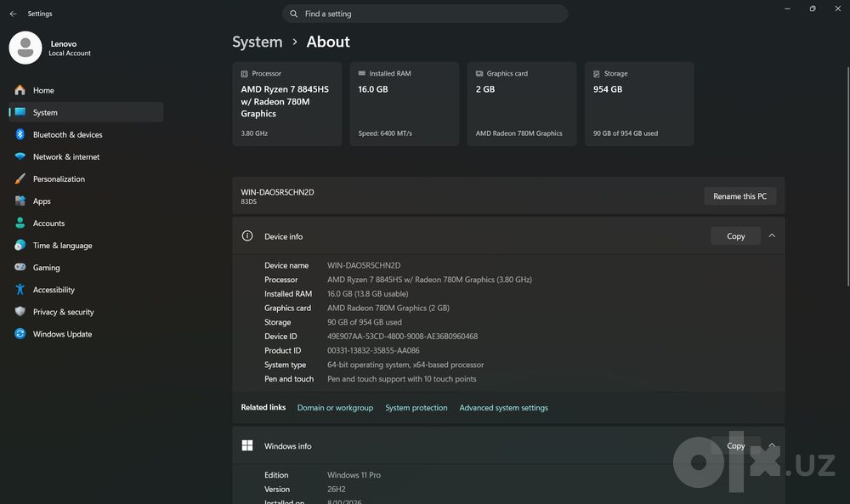Click the Privacy & security shield icon

tap(20, 312)
